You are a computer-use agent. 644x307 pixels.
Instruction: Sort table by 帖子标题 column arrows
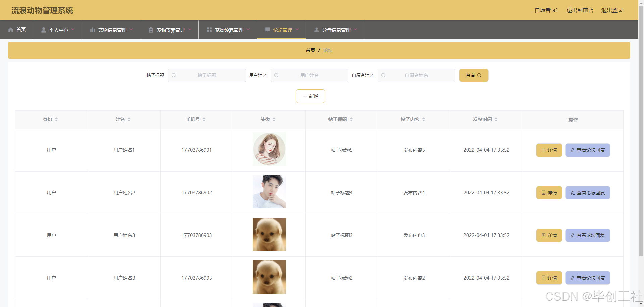(351, 119)
